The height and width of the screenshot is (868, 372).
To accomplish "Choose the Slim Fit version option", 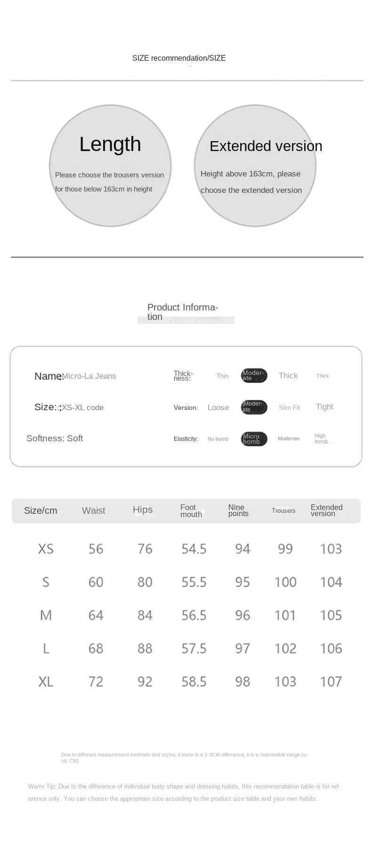I will point(289,407).
